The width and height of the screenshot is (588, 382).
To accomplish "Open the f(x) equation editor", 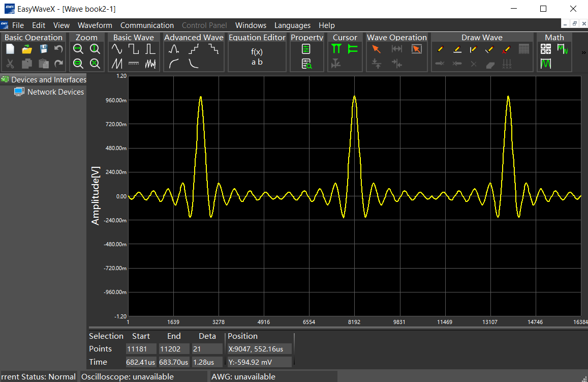I will click(257, 56).
